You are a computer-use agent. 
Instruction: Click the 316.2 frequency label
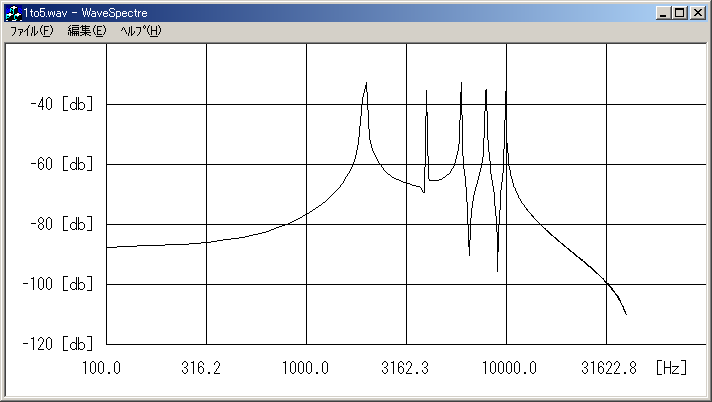(x=201, y=367)
